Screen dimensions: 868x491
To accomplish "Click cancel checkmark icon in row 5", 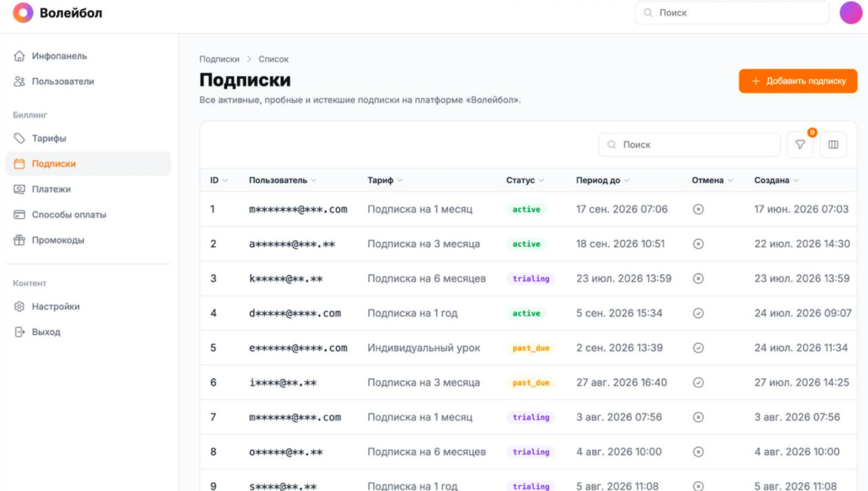I will pos(698,348).
